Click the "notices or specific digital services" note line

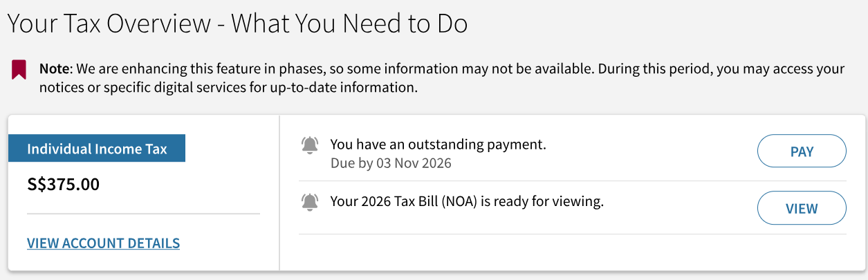point(228,88)
